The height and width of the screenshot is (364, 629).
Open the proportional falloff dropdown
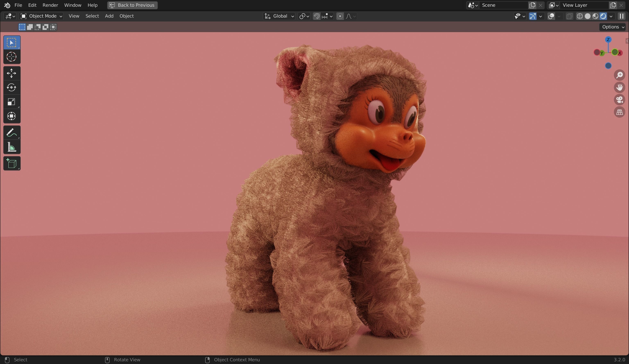click(x=351, y=16)
